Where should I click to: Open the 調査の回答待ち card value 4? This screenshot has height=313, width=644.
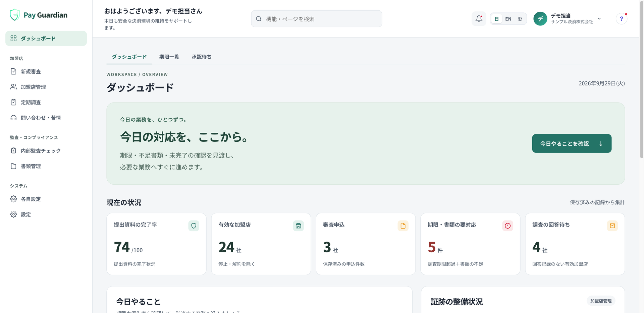[536, 247]
